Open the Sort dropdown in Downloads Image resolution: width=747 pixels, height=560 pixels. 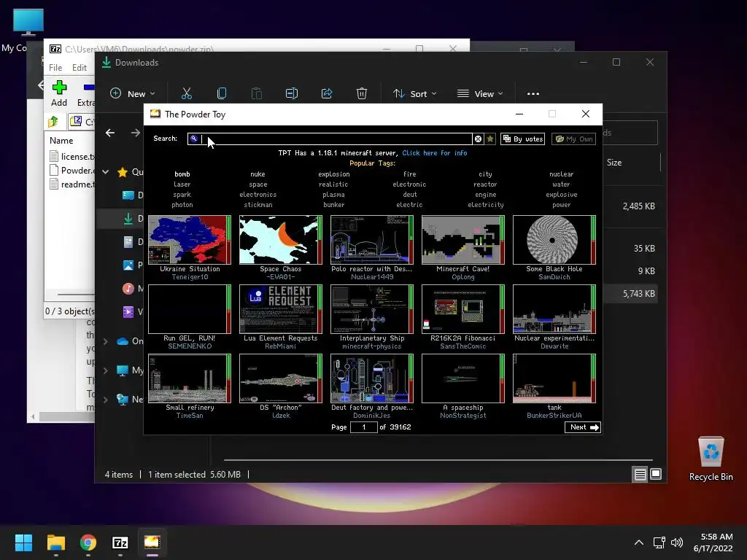(x=414, y=94)
